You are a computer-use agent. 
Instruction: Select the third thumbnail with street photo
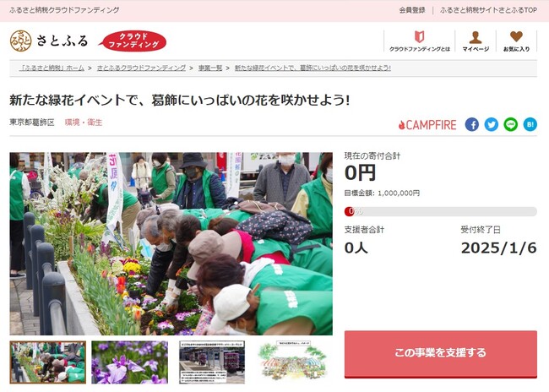[x=212, y=362]
